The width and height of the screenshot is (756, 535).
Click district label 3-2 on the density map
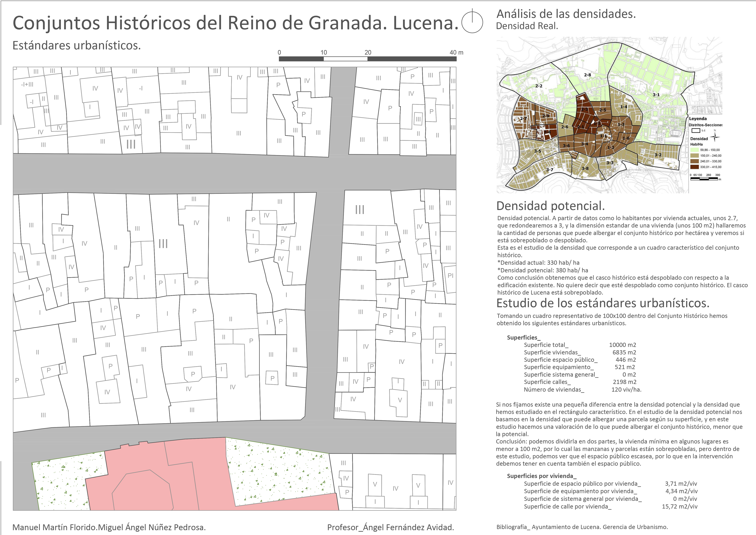[658, 154]
